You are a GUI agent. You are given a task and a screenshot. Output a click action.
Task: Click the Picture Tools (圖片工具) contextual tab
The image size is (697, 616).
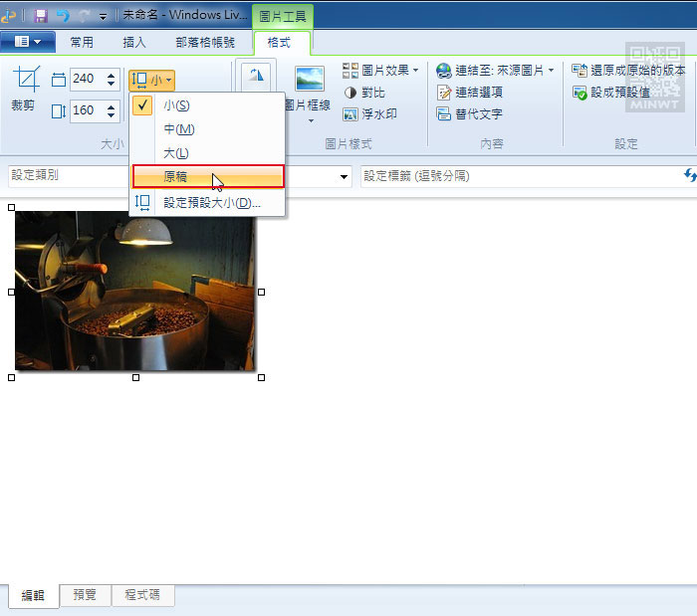point(283,17)
